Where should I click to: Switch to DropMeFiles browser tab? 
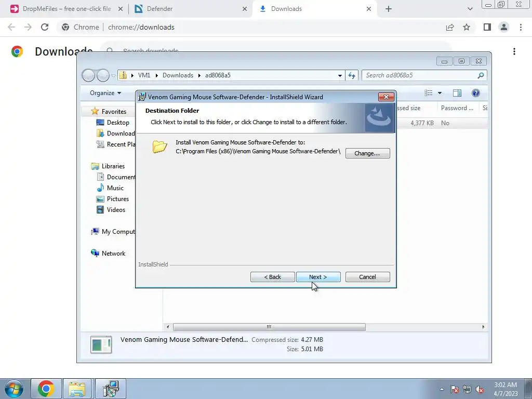click(x=67, y=9)
